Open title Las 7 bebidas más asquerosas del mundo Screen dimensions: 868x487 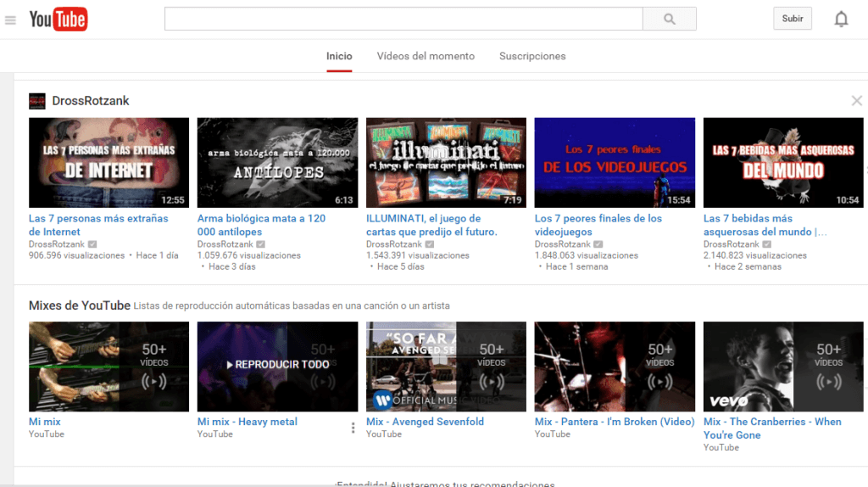coord(765,225)
